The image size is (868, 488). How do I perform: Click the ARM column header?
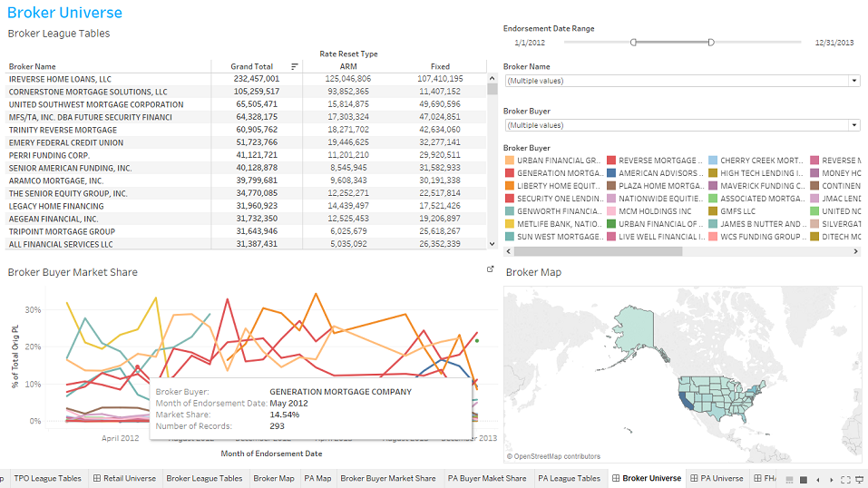[x=348, y=66]
